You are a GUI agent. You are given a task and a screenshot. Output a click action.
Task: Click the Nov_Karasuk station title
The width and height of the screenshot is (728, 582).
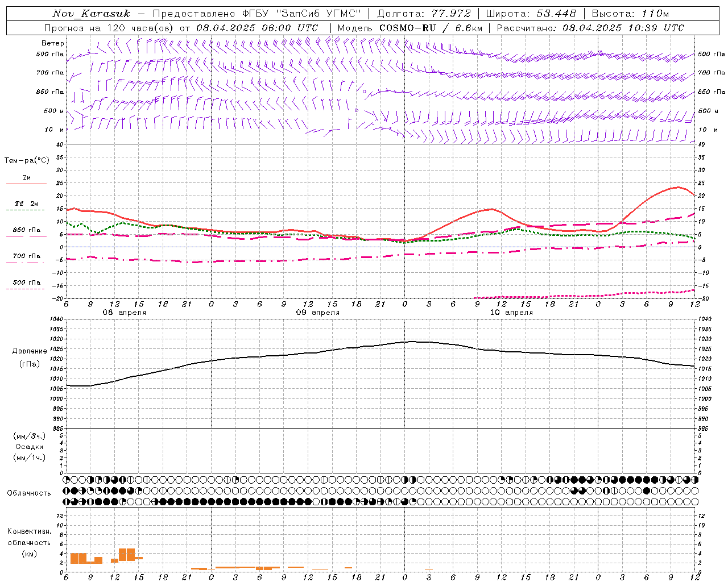tap(92, 14)
